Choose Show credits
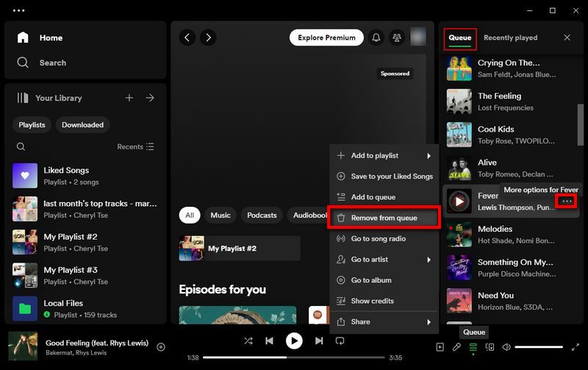 tap(384, 301)
